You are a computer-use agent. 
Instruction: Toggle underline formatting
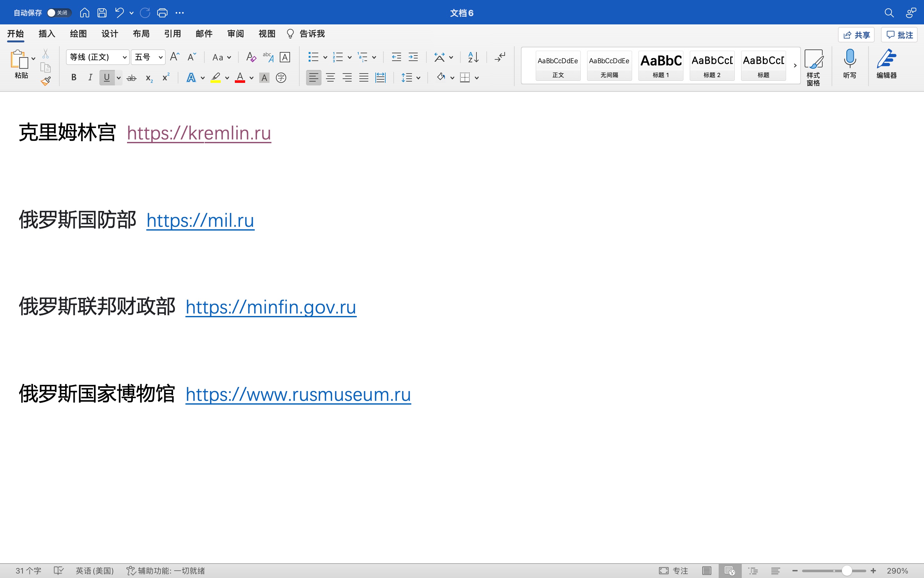tap(107, 78)
